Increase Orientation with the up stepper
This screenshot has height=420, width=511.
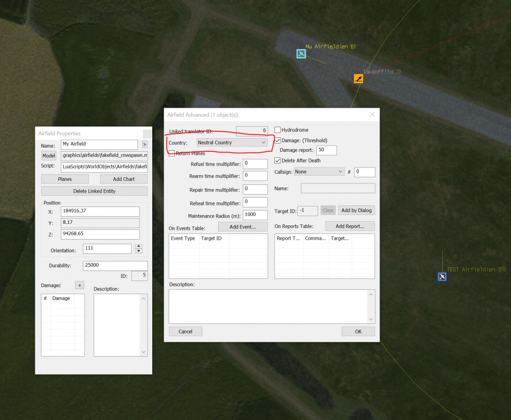[138, 246]
